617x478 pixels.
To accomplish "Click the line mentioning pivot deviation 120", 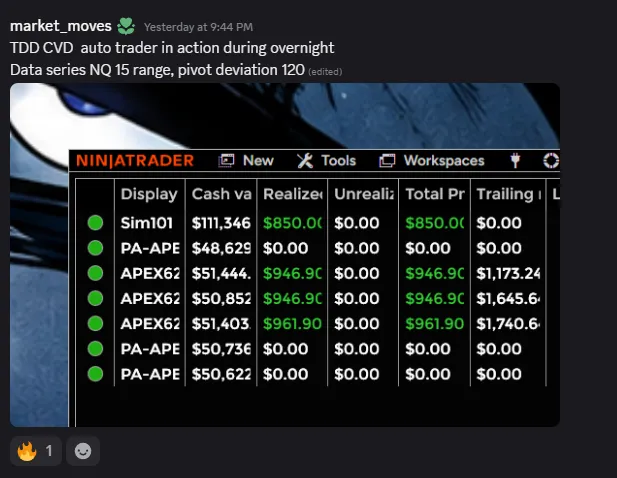I will (x=157, y=70).
